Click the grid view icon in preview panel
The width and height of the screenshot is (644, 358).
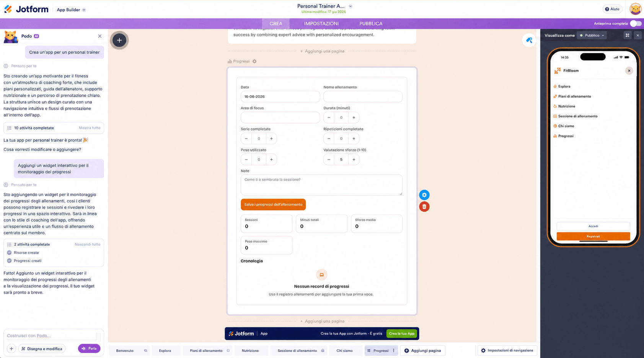(628, 35)
